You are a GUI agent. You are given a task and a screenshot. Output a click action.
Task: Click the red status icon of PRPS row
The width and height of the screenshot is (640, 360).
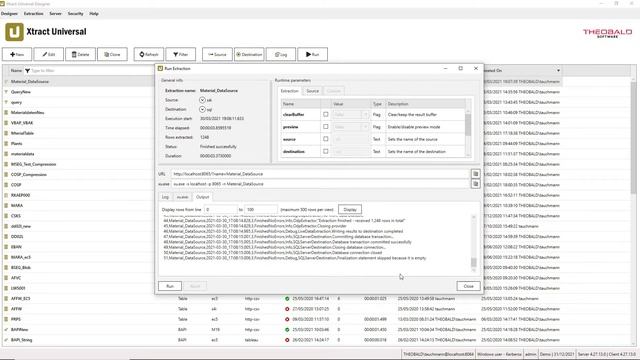(x=287, y=319)
